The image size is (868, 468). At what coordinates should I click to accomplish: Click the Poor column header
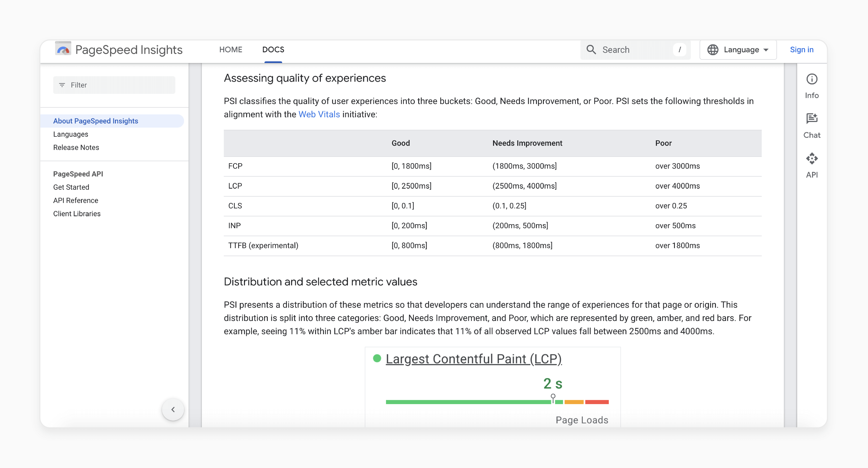pyautogui.click(x=663, y=143)
